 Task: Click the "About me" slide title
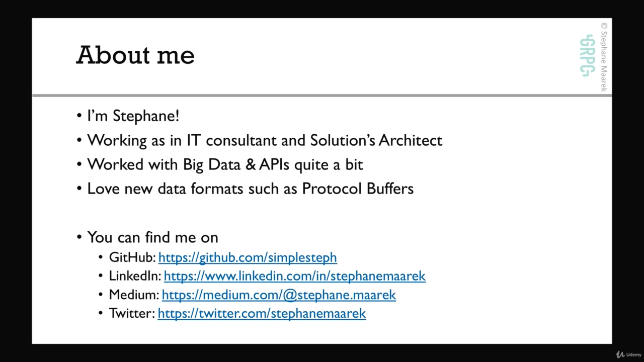pyautogui.click(x=135, y=55)
